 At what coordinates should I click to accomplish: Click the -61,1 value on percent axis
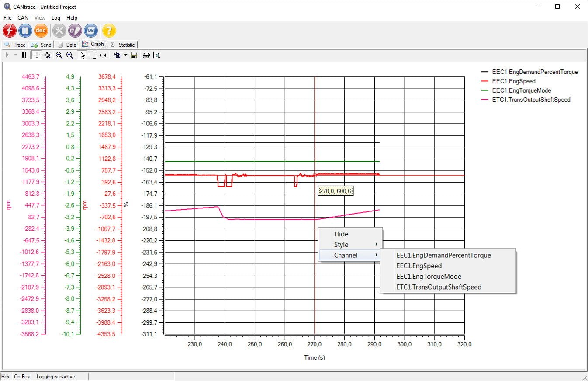151,76
